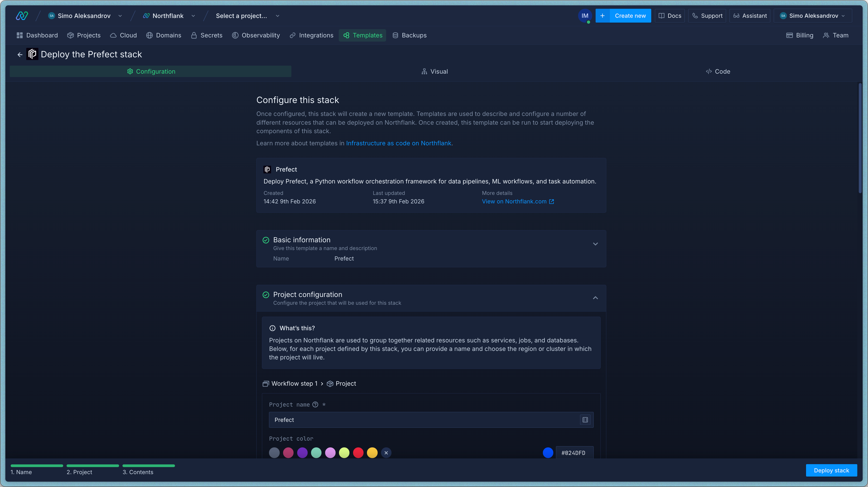Open Infrastructure as code on Northflank link
Image resolution: width=868 pixels, height=487 pixels.
(399, 143)
